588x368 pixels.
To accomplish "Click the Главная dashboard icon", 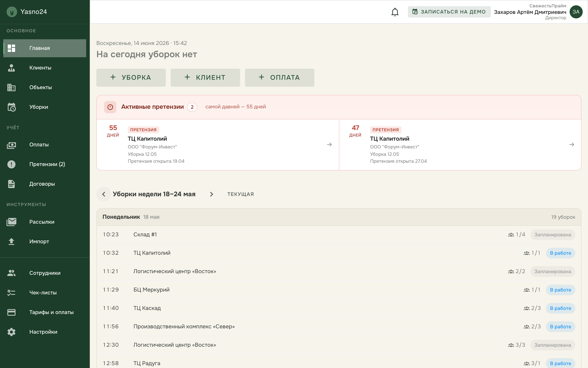I will pos(11,48).
